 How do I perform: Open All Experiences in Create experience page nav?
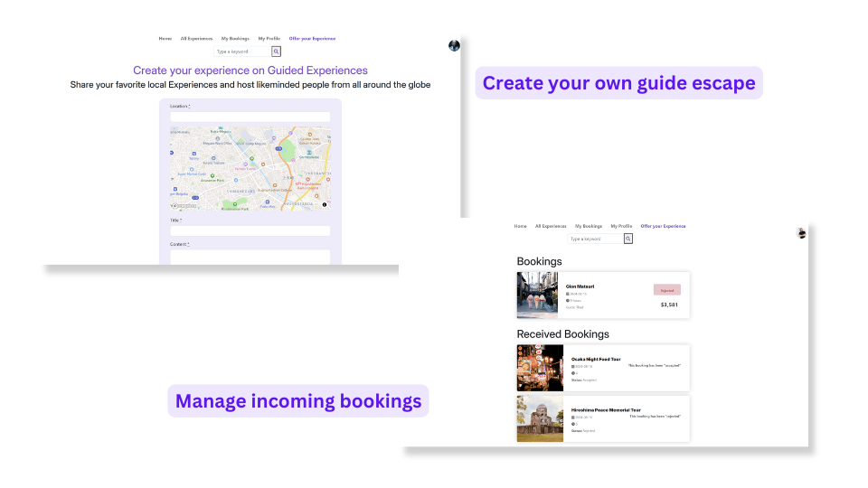[x=196, y=39]
